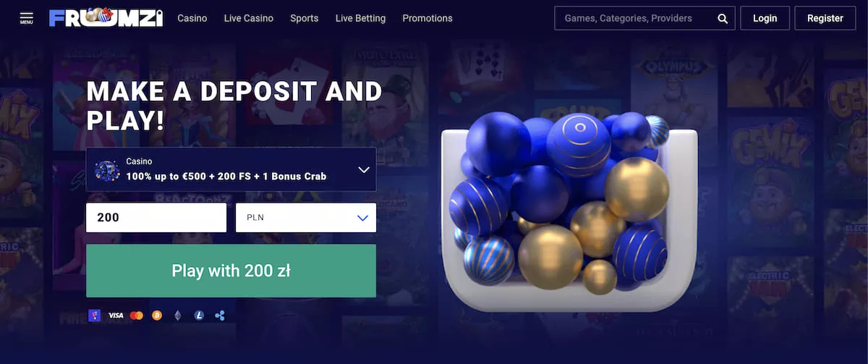
Task: Select the Litecoin payment icon
Action: coord(199,316)
